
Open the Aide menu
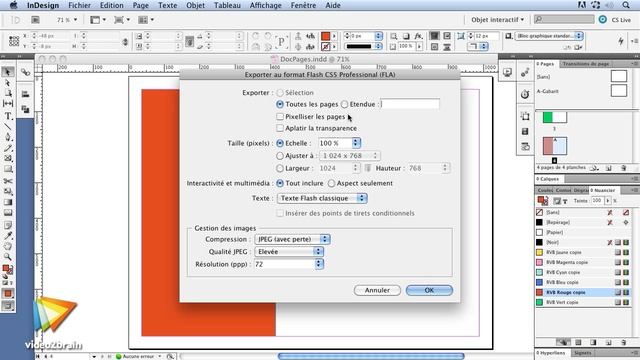tap(333, 5)
